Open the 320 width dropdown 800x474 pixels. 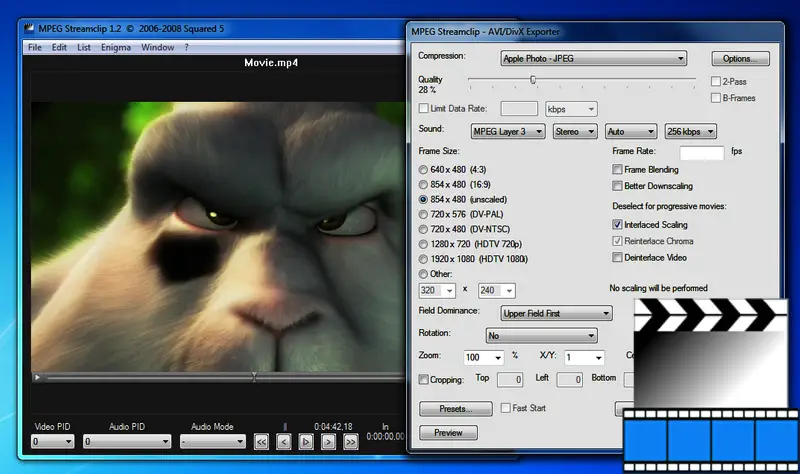437,291
